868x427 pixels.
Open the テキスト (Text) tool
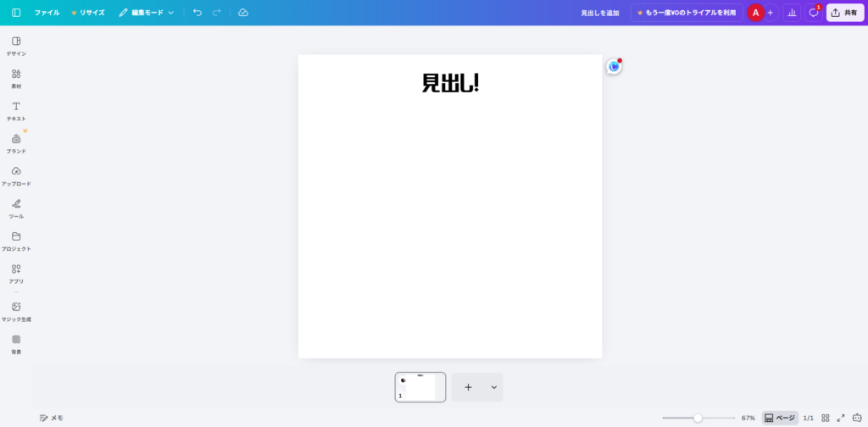(x=16, y=110)
